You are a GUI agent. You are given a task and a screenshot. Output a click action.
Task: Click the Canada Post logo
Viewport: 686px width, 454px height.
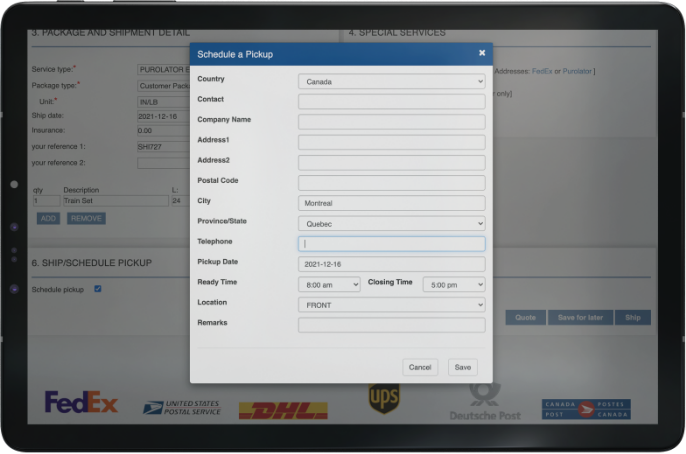point(586,408)
